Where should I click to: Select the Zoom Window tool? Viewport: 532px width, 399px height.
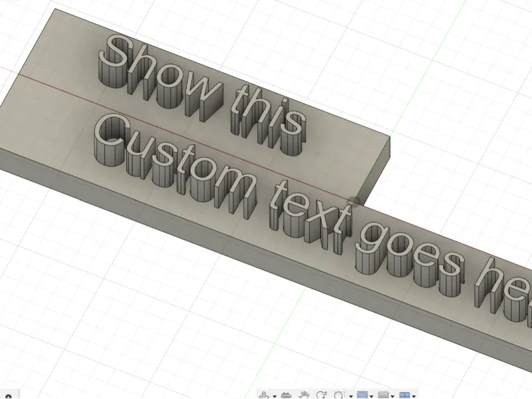339,395
